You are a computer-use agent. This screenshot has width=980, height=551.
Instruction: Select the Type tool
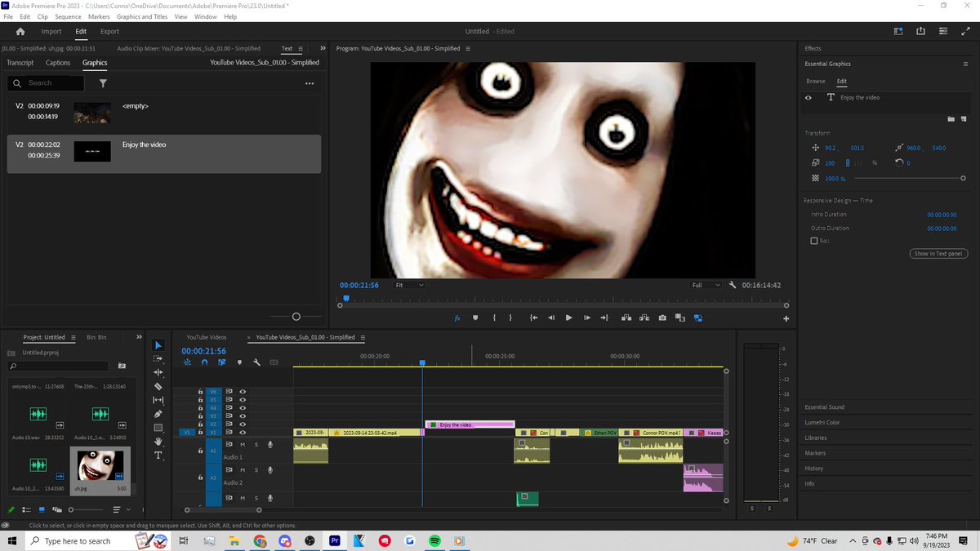(x=158, y=455)
